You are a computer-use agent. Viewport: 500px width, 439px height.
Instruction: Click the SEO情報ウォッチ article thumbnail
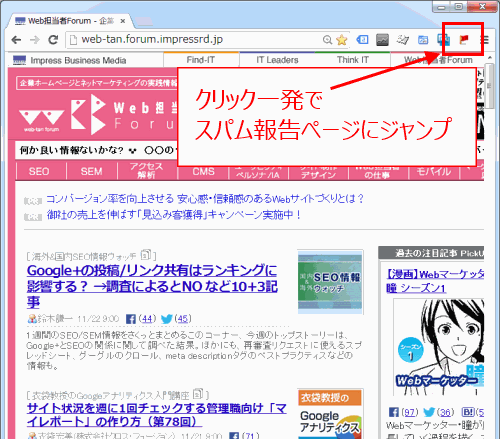330,283
